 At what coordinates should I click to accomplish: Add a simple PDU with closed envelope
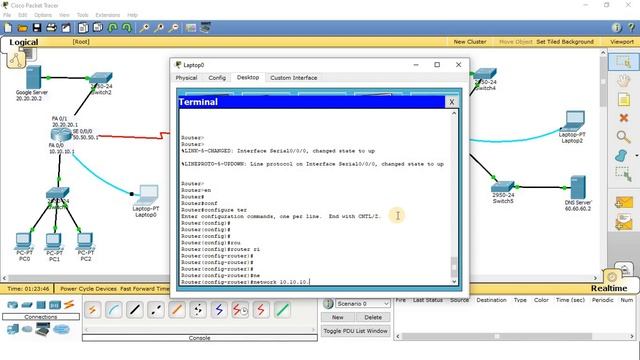click(624, 202)
